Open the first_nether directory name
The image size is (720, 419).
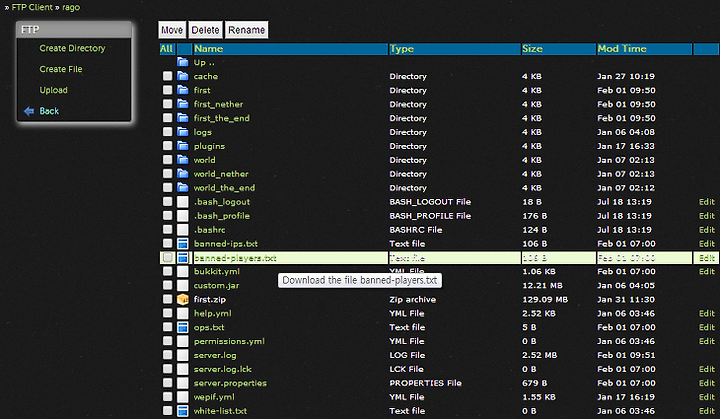tap(218, 104)
